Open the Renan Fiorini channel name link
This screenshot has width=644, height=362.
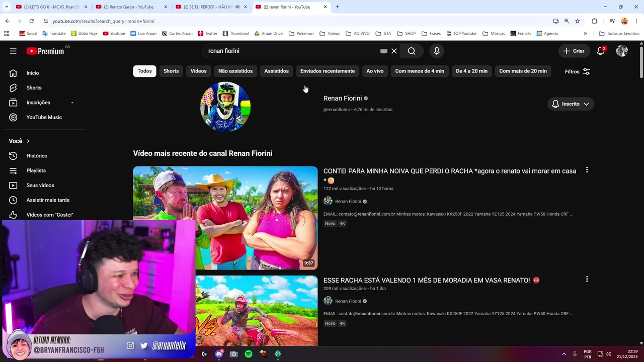(343, 98)
